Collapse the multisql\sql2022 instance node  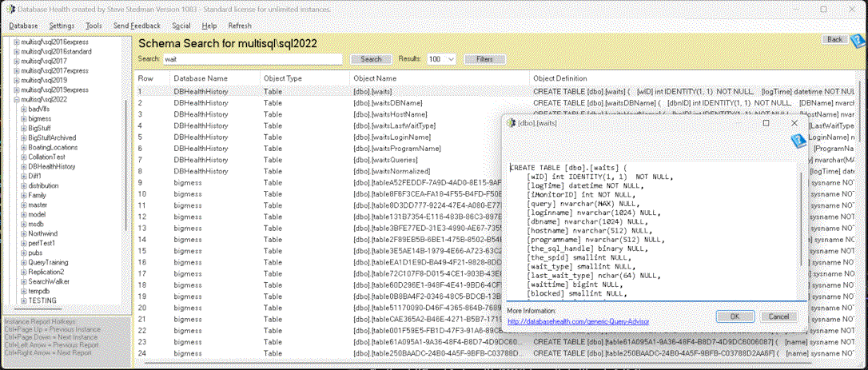pyautogui.click(x=17, y=99)
